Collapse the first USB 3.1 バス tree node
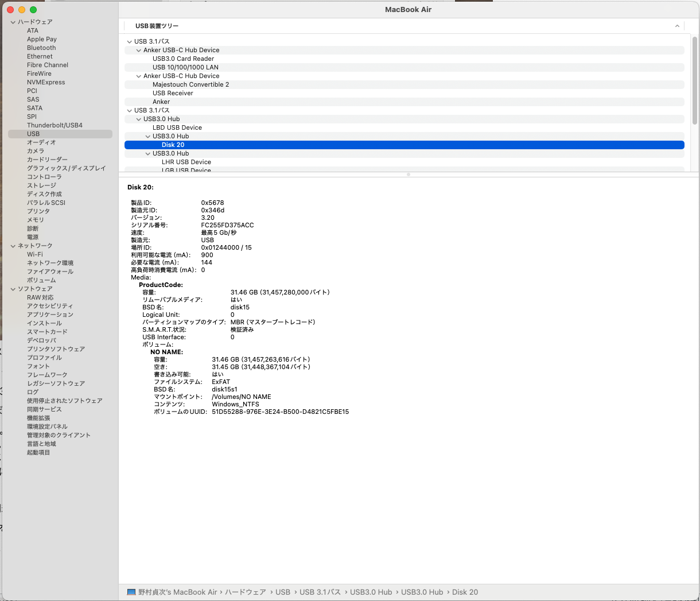This screenshot has width=700, height=601. (129, 41)
